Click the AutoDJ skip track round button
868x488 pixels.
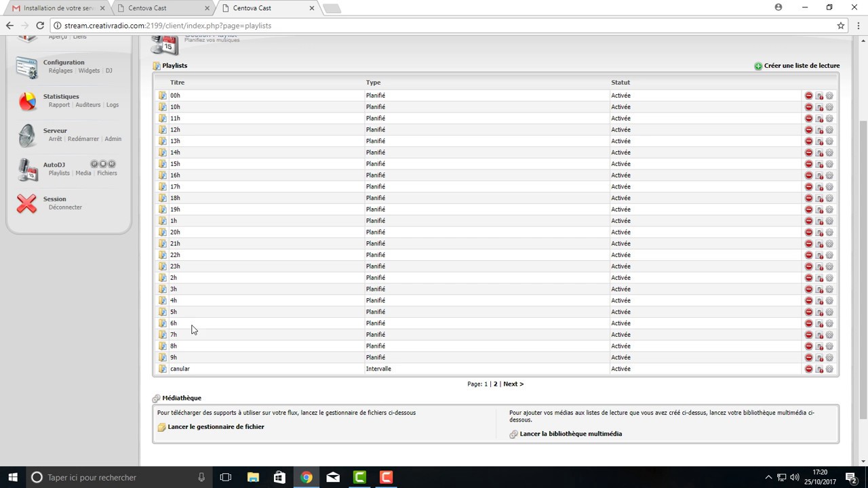coord(112,164)
